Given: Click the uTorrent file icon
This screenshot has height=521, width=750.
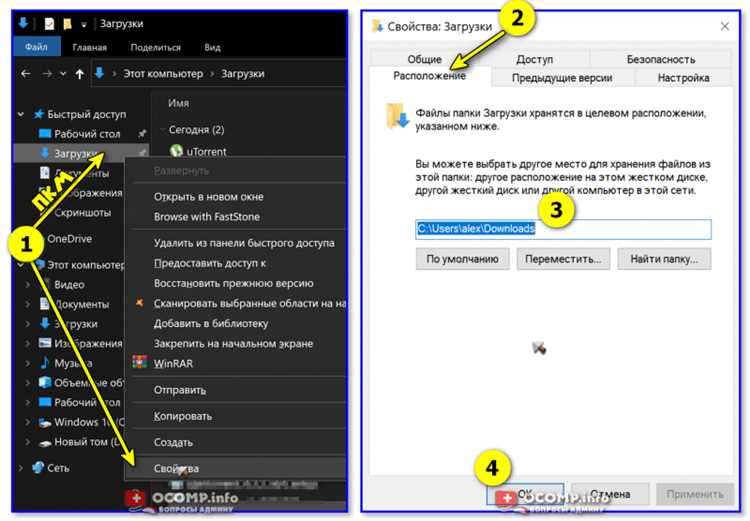Looking at the screenshot, I should 176,151.
